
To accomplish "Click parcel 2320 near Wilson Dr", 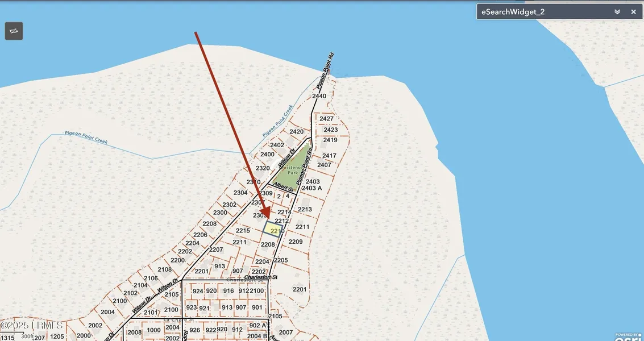I will (x=263, y=168).
